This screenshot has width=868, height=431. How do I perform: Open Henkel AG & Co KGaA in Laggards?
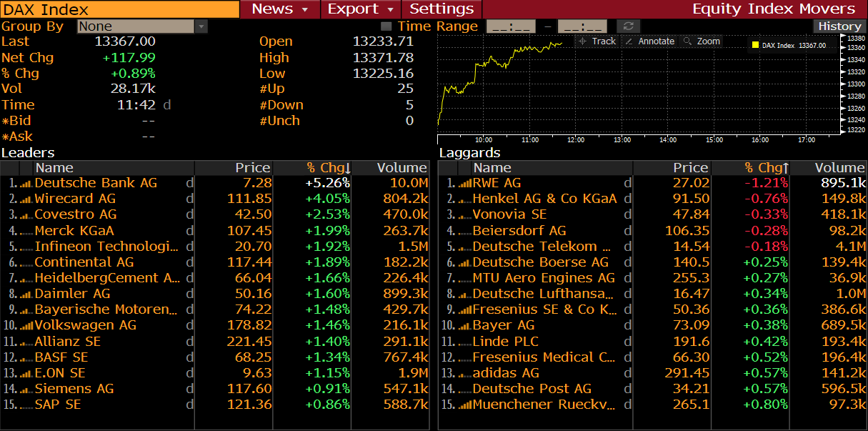544,199
